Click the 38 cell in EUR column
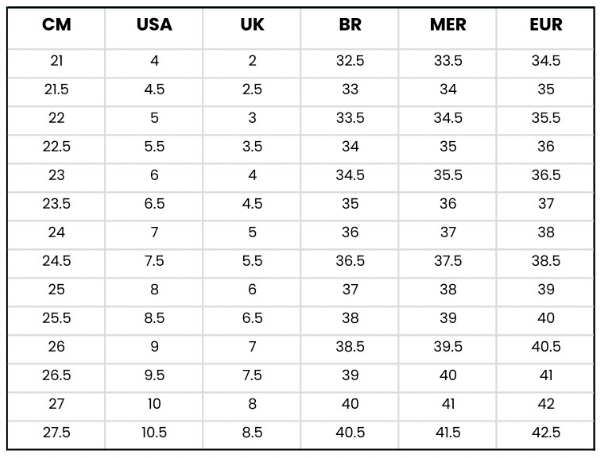The height and width of the screenshot is (458, 601). [546, 233]
